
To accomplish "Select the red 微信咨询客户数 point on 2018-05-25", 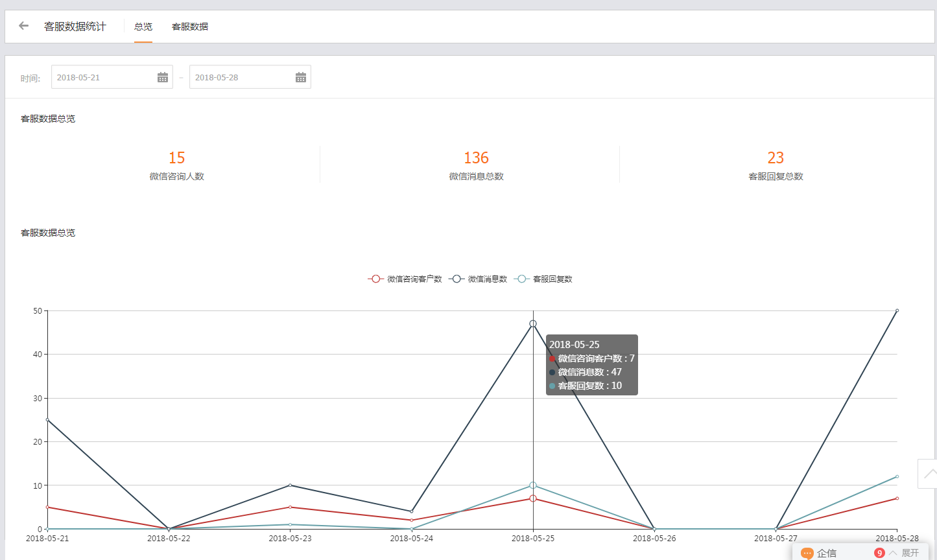I will pyautogui.click(x=533, y=498).
